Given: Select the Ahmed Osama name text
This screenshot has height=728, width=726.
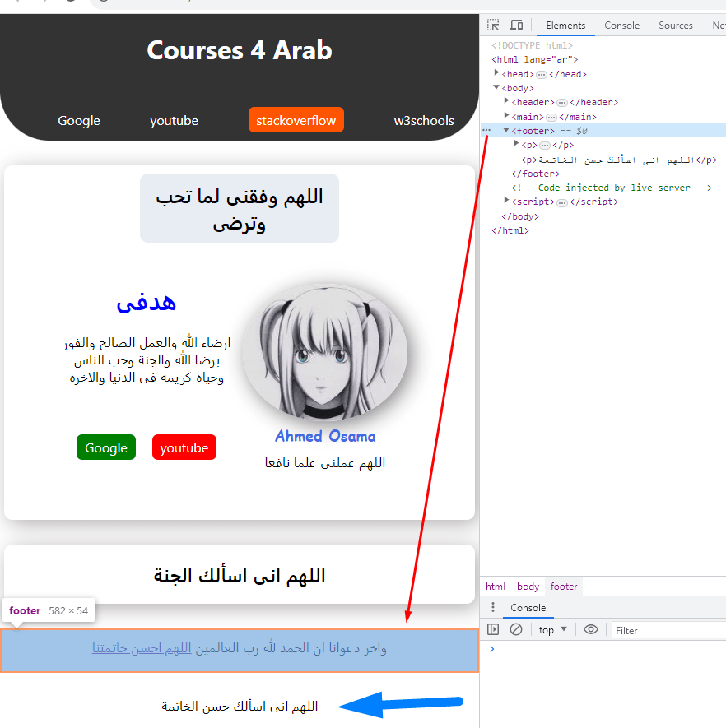Looking at the screenshot, I should tap(325, 436).
